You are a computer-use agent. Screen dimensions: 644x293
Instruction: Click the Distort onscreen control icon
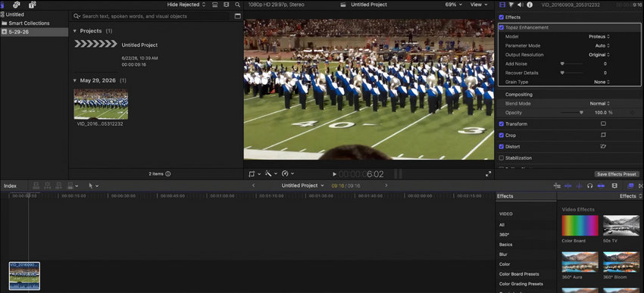603,146
